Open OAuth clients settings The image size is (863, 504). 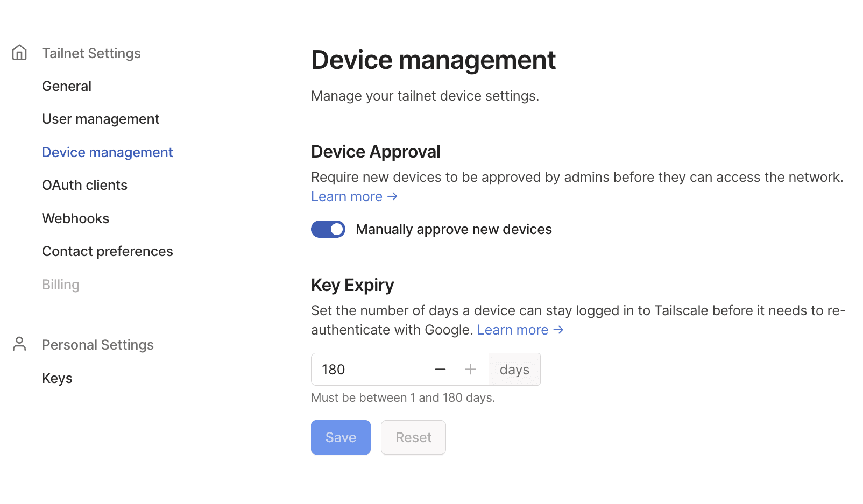(84, 185)
